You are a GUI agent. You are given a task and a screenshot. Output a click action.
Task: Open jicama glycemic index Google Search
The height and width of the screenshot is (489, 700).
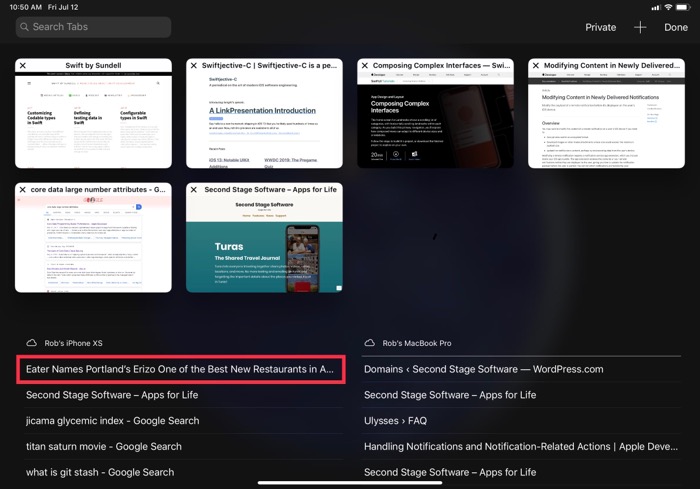click(x=112, y=421)
